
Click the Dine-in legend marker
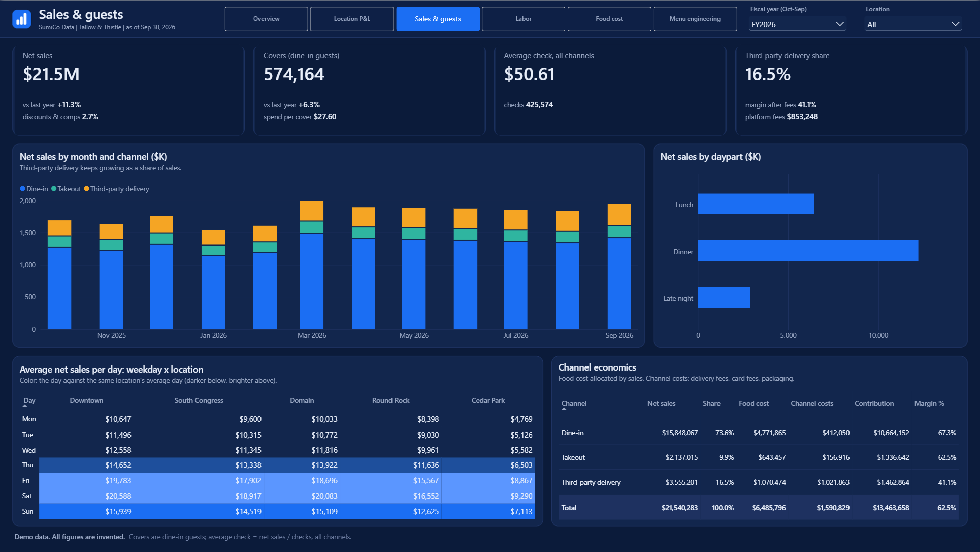coord(22,189)
